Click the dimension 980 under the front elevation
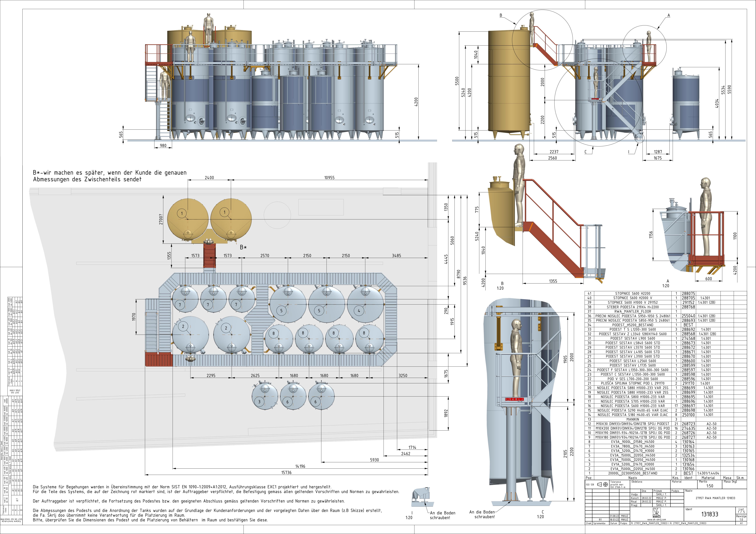This screenshot has height=534, width=756. click(163, 146)
